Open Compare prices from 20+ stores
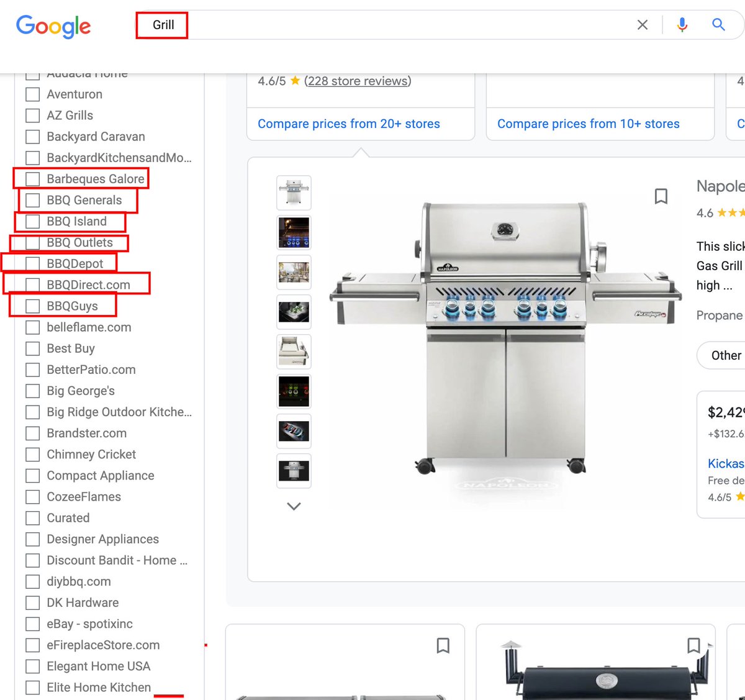 click(x=349, y=124)
